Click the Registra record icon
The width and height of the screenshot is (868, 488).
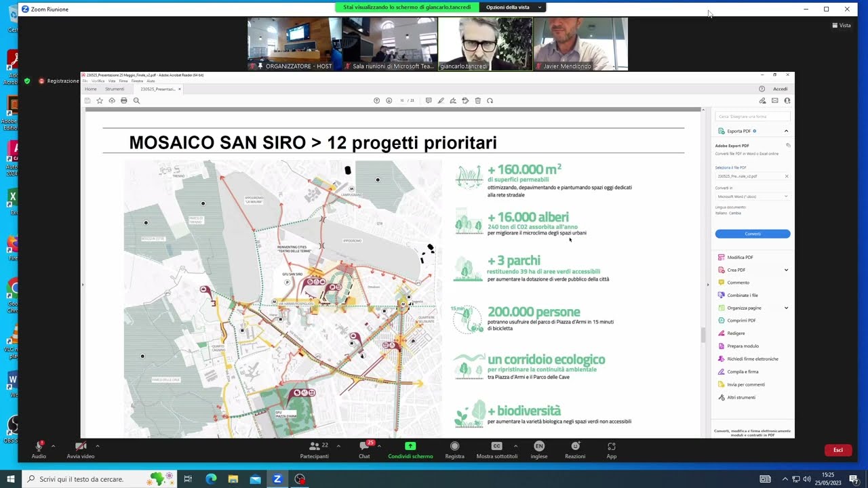[454, 446]
